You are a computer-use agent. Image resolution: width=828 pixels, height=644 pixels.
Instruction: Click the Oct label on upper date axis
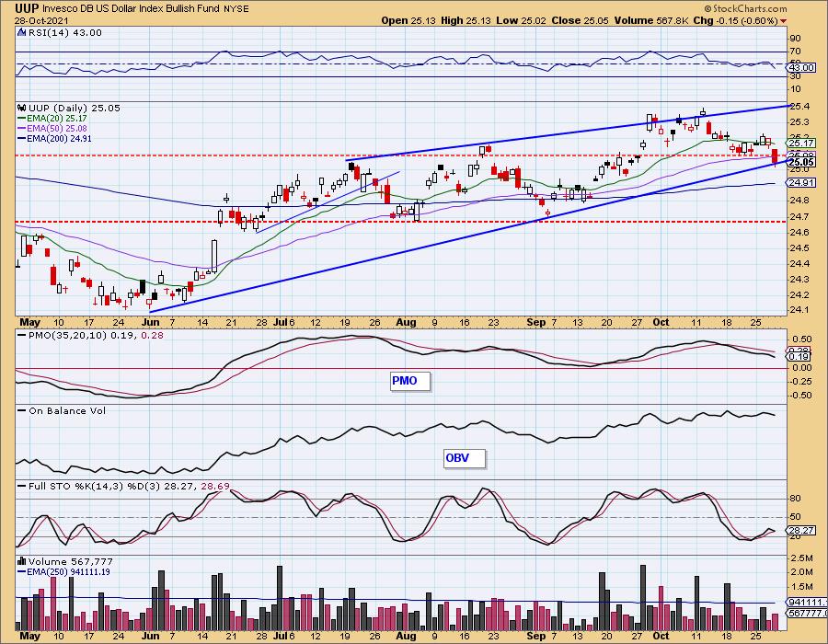coord(661,322)
